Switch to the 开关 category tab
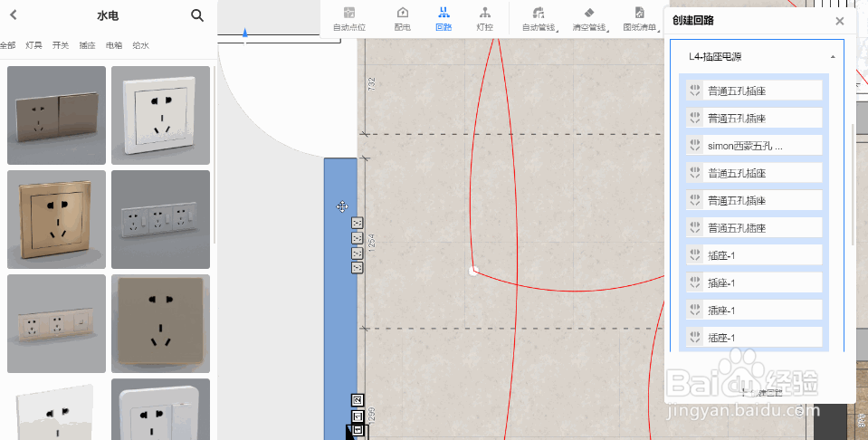 (61, 45)
